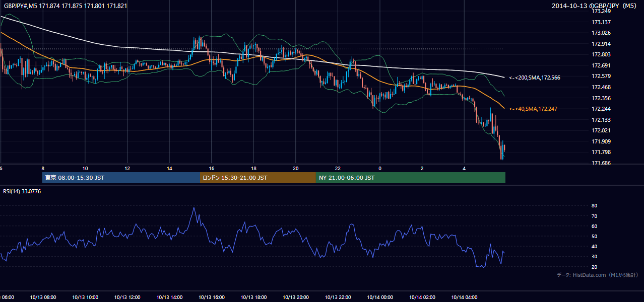Viewport: 644px width, 302px height.
Task: Click RSI axis level 80
Action: tap(594, 206)
